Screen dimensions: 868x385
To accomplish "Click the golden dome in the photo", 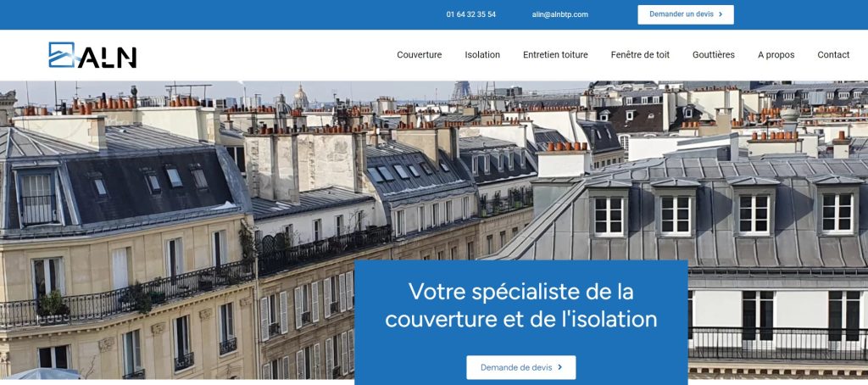I will point(301,97).
